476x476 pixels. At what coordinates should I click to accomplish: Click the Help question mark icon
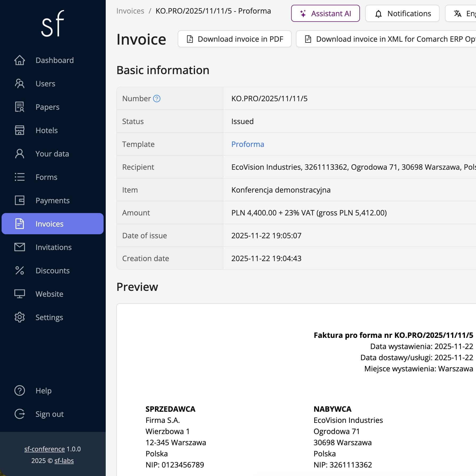click(x=19, y=390)
